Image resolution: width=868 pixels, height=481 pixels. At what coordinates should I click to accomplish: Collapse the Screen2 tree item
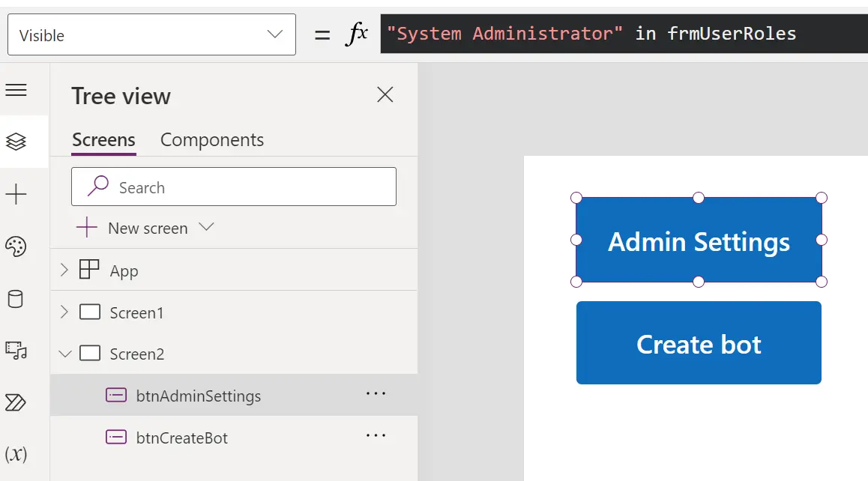pyautogui.click(x=64, y=353)
